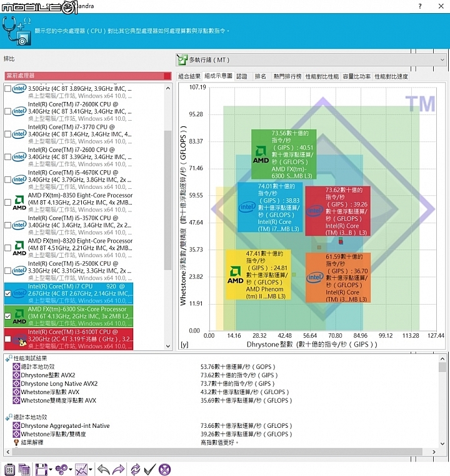This screenshot has height=476, width=450.
Task: Click the diamond icon beside Whetstone浮點數 AVX
Action: [16, 392]
